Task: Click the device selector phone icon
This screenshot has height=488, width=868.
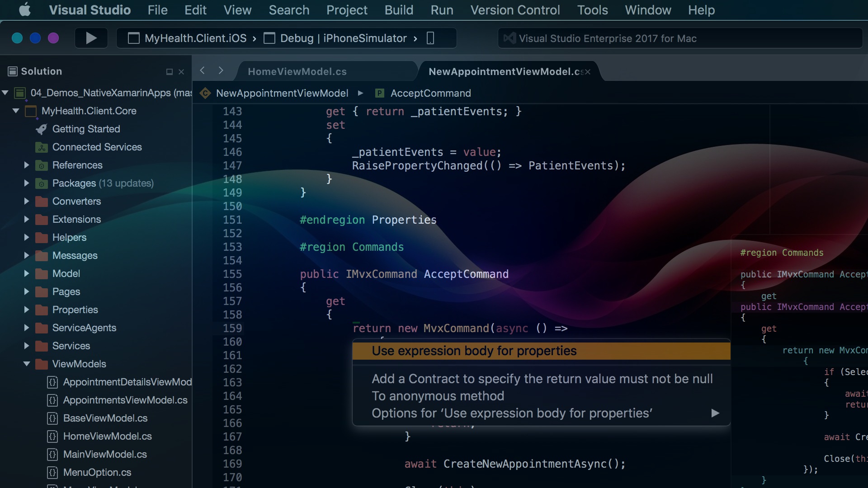Action: (x=430, y=38)
